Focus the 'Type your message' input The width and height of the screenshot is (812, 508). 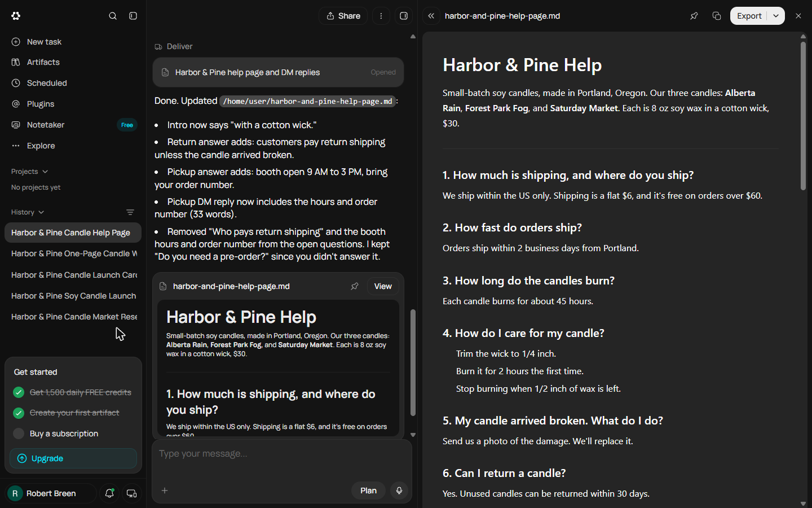tap(282, 454)
